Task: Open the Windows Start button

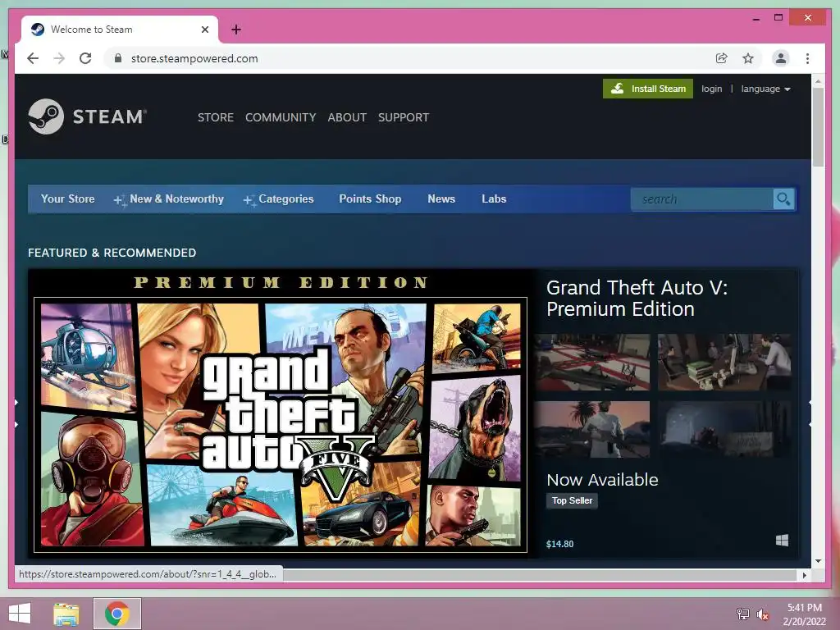Action: pos(20,614)
